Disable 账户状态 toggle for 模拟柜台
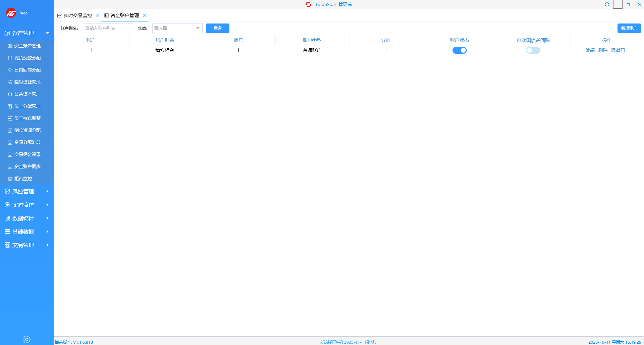Screen dimensions: 644x345 coord(460,50)
